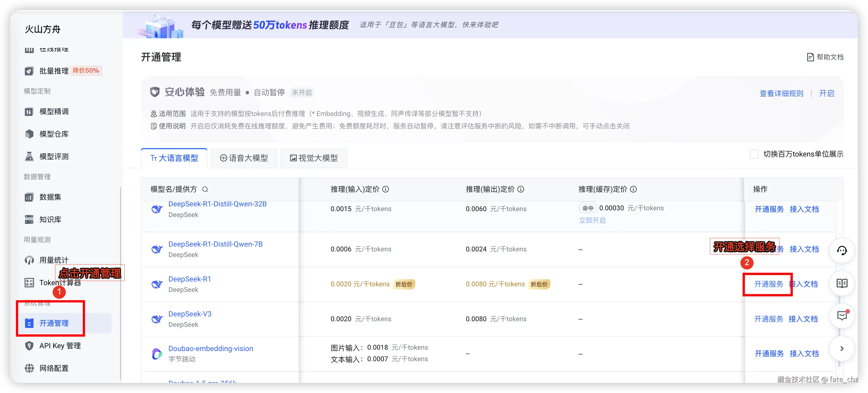Click the info icon next to 推理(输出)定价
The width and height of the screenshot is (868, 393).
point(520,189)
